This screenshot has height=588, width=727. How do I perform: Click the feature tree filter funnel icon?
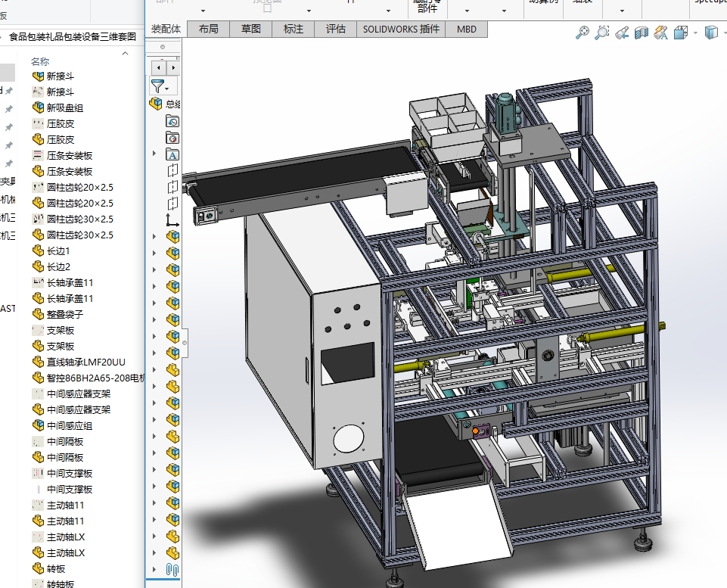point(157,86)
